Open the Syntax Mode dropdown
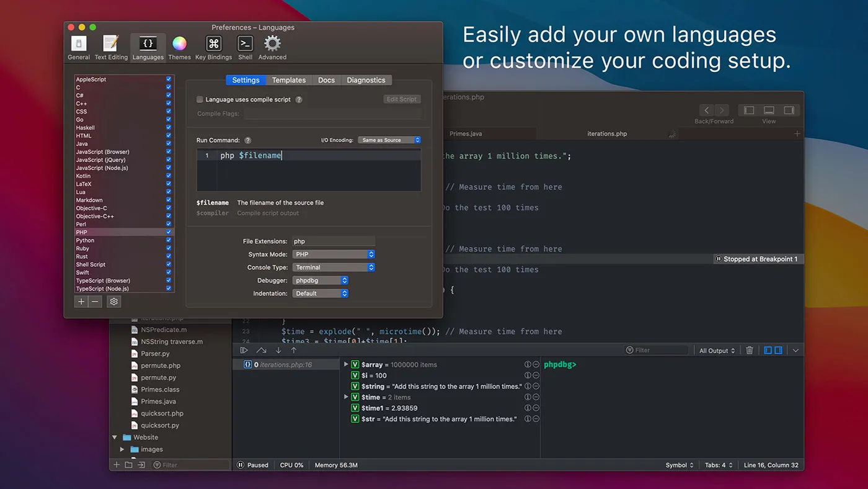The width and height of the screenshot is (868, 489). click(333, 254)
